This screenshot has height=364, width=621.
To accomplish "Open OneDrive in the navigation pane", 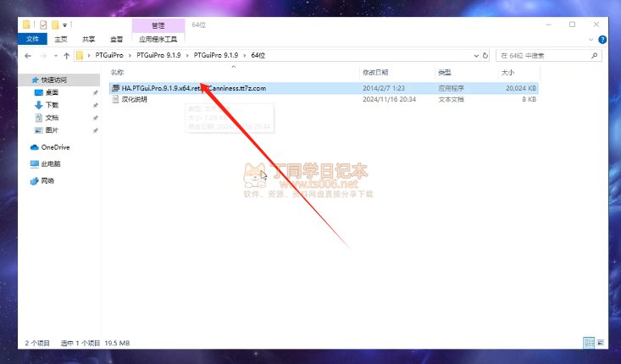I will click(55, 147).
